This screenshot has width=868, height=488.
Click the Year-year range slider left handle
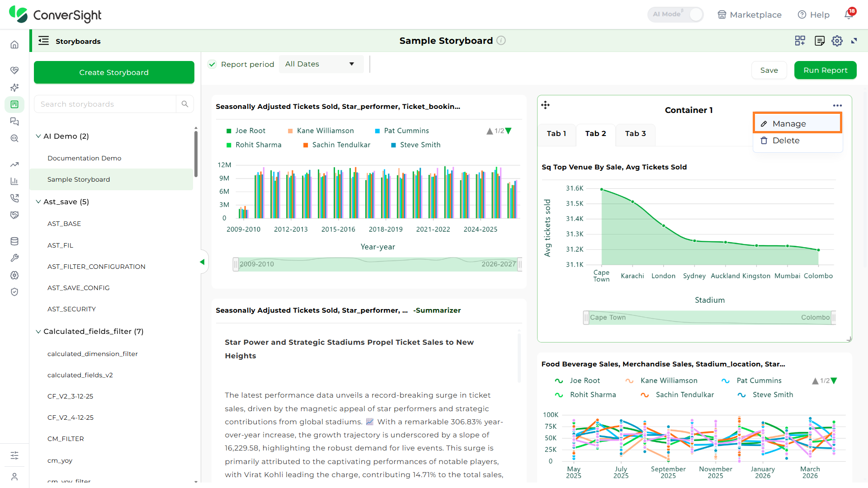236,264
